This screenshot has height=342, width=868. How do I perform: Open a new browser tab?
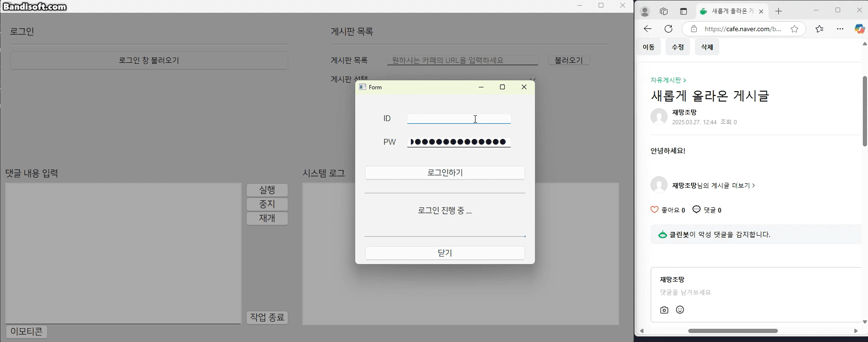(779, 11)
